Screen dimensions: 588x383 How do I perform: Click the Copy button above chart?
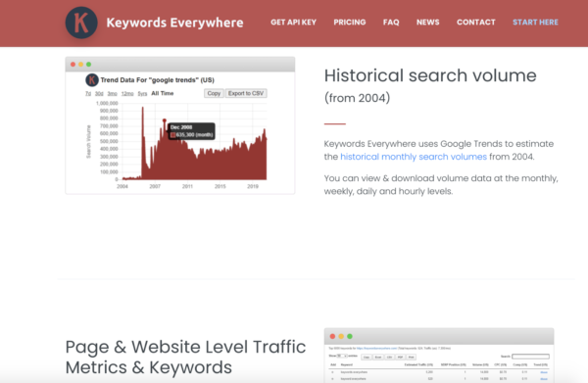[214, 93]
